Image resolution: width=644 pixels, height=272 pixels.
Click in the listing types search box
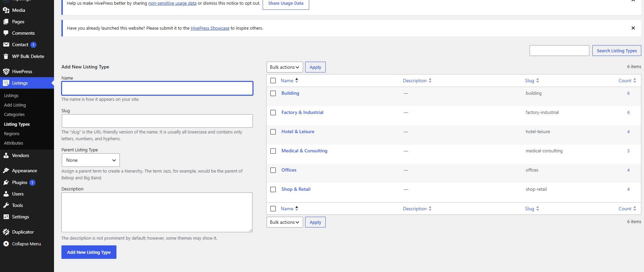click(x=559, y=51)
